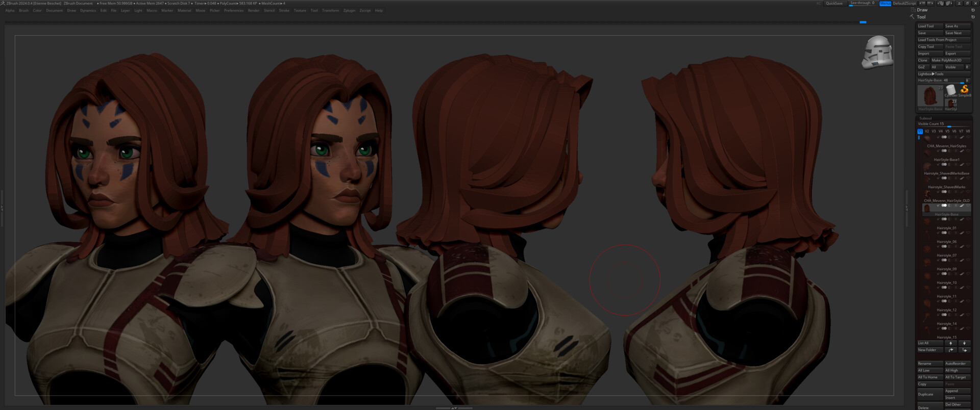Toggle visibility eye of Hairstyle_ShavedMarksBase

968,164
